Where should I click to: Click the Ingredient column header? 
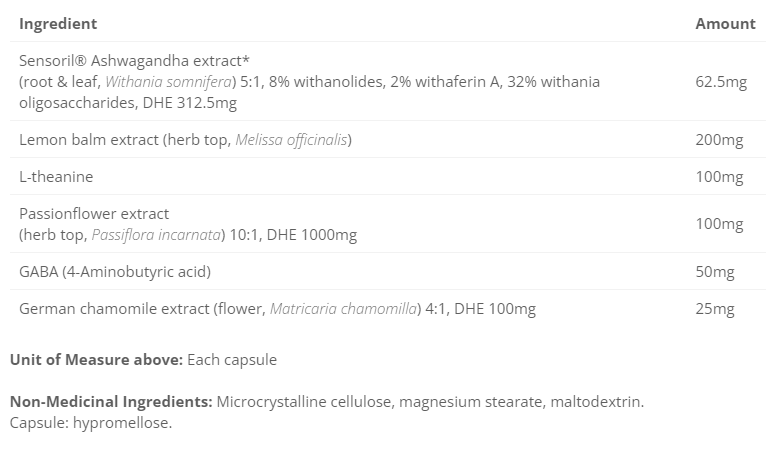(58, 23)
